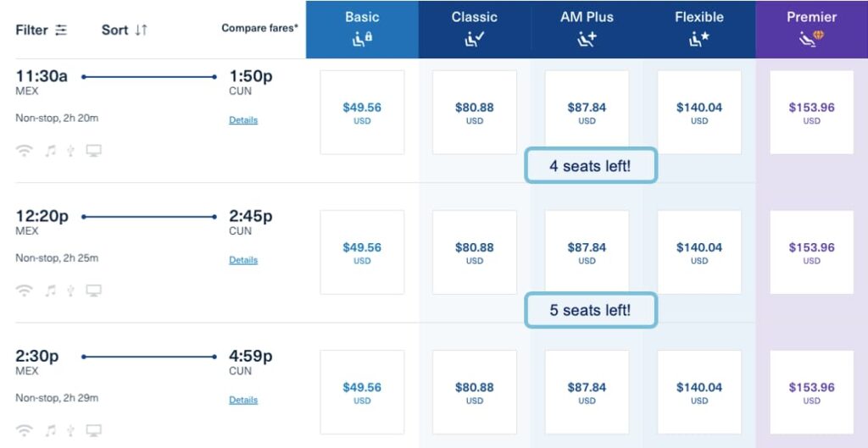Open Details for the 12:20p flight

coord(243,260)
